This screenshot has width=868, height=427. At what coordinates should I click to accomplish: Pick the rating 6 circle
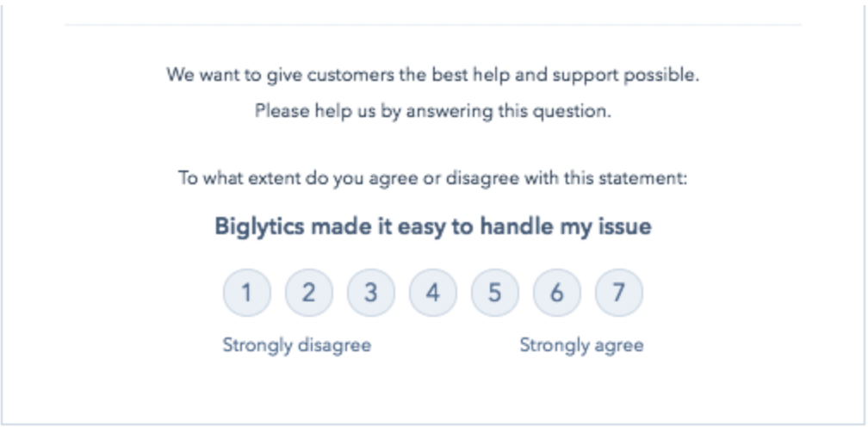tap(557, 293)
